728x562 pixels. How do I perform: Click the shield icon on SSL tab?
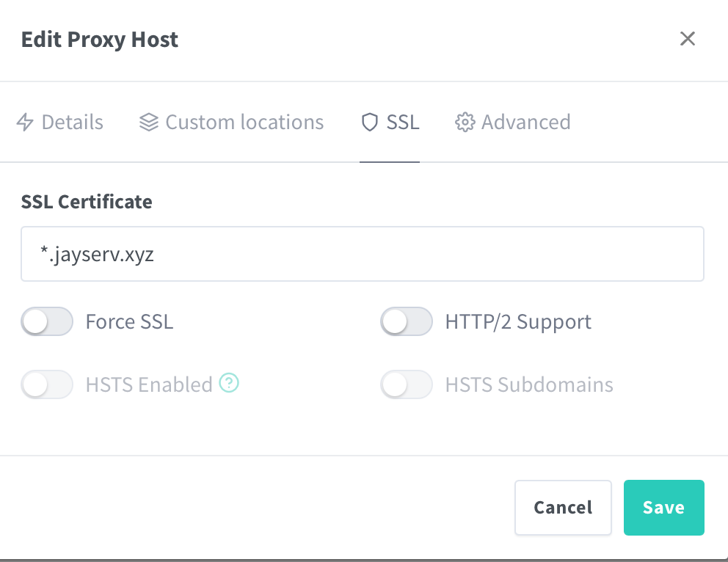[x=369, y=122]
